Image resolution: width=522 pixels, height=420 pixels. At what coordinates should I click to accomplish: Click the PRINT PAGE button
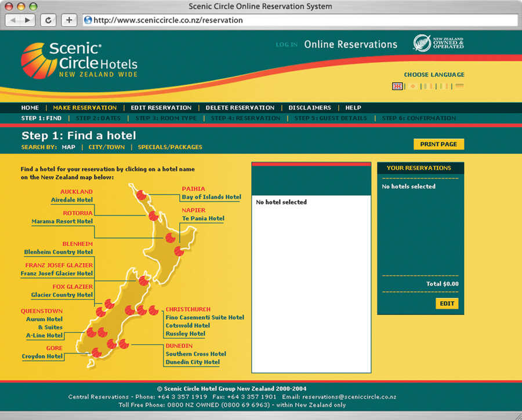[438, 144]
